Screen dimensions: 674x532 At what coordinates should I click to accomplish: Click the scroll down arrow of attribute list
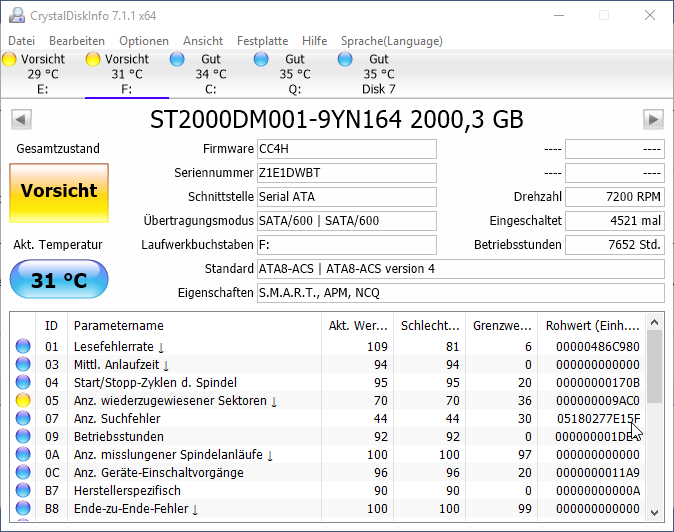655,512
